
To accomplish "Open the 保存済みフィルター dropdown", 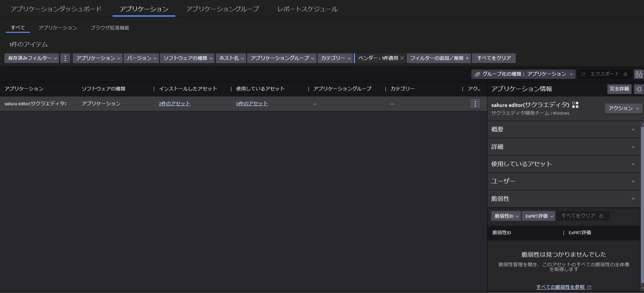I will point(32,58).
